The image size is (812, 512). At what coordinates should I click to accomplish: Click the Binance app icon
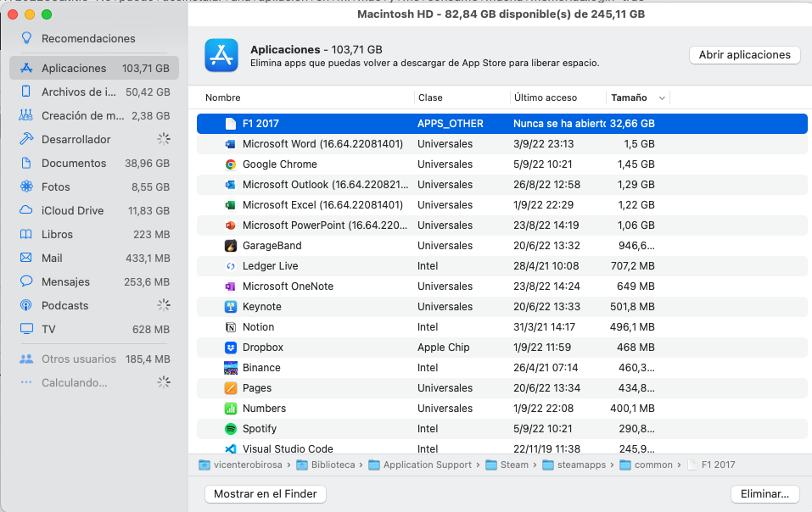pos(230,368)
